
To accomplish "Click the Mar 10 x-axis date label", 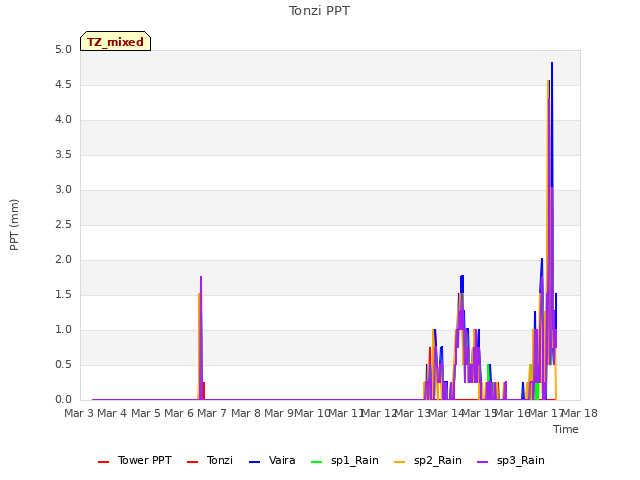I will [313, 413].
